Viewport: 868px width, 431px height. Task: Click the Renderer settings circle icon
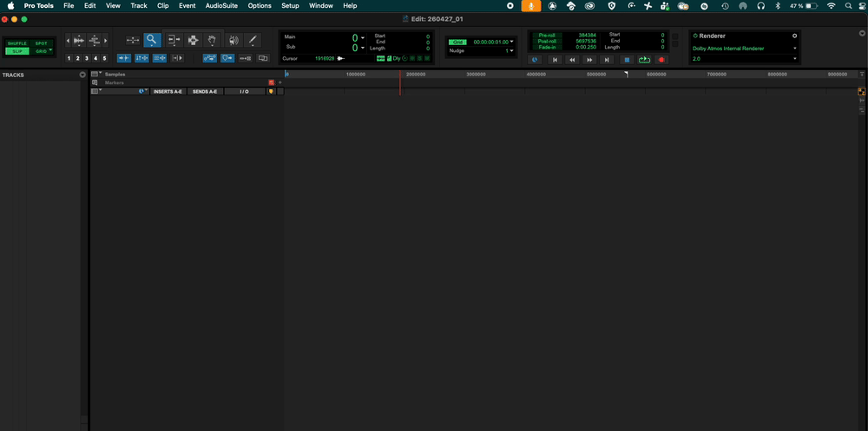tap(794, 36)
